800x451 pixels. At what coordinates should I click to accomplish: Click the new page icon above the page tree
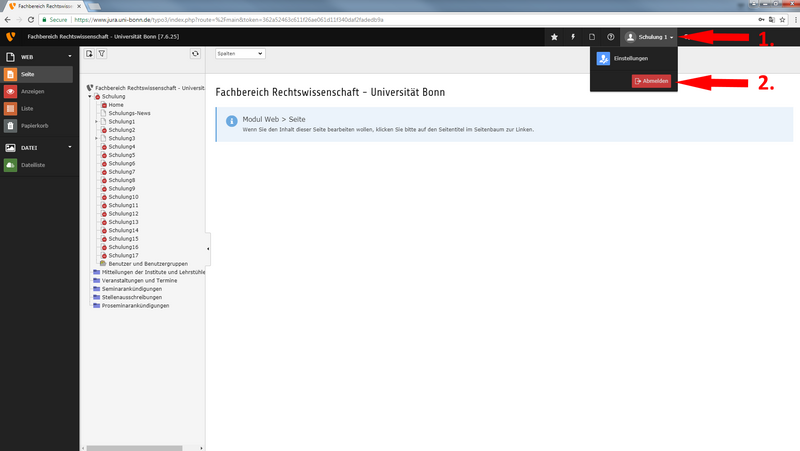[89, 54]
